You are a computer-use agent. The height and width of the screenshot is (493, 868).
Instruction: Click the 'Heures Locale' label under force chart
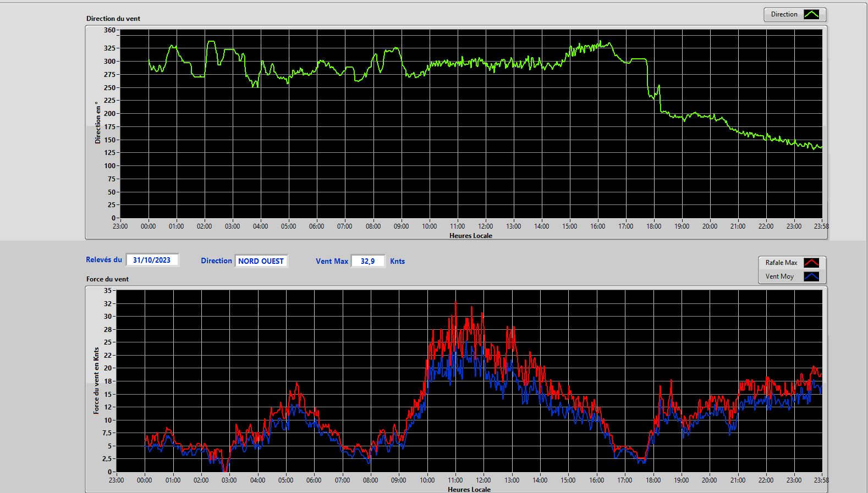pyautogui.click(x=469, y=489)
